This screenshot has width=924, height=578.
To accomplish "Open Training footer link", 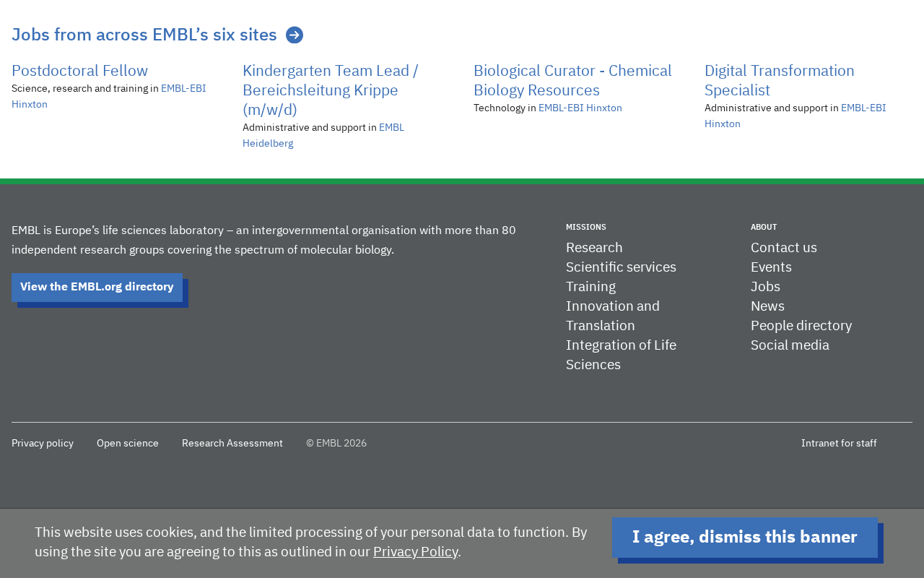I will click(x=590, y=287).
